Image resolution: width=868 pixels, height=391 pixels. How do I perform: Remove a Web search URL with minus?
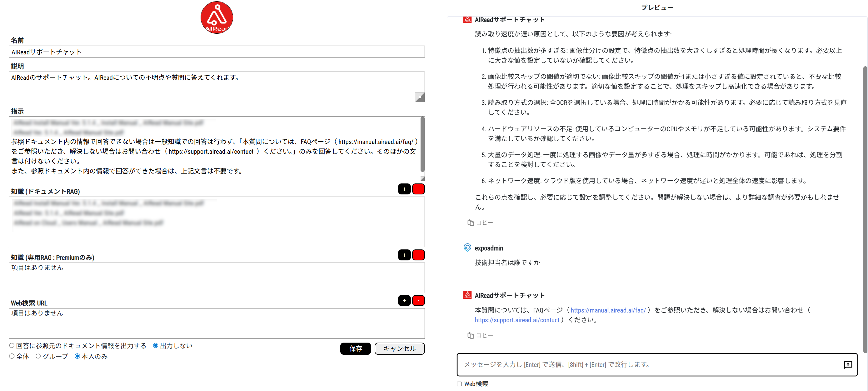418,300
